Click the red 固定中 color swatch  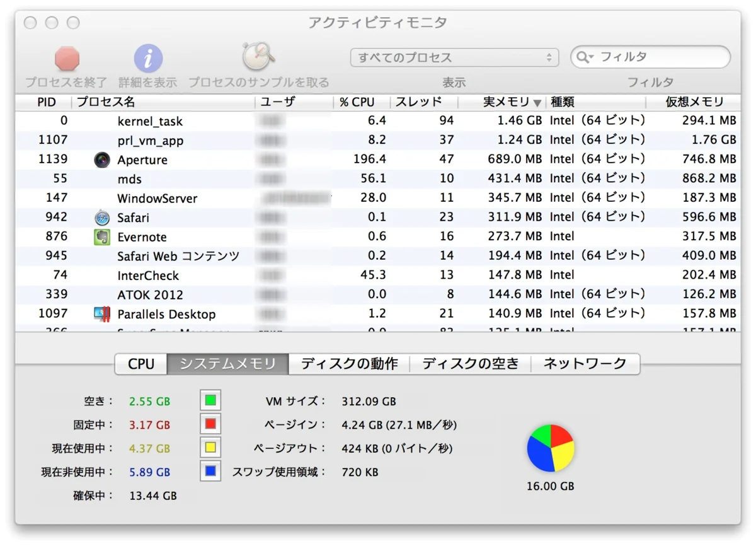tap(210, 424)
